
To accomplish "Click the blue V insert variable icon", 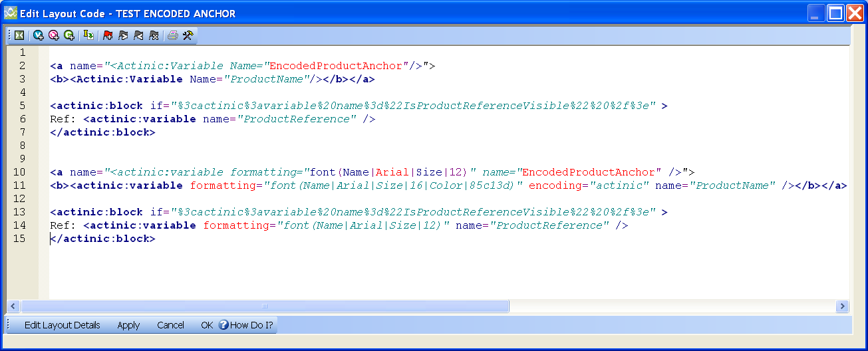I will pos(39,36).
